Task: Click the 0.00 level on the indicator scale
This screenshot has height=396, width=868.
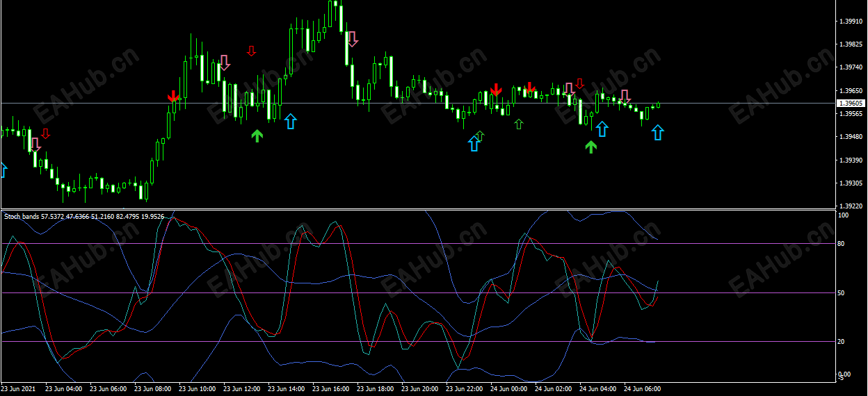Action: [844, 374]
